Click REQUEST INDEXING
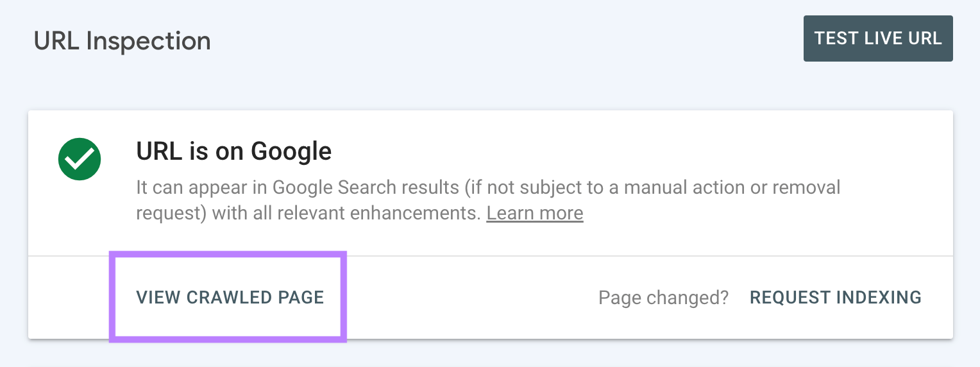This screenshot has width=980, height=367. pyautogui.click(x=835, y=297)
